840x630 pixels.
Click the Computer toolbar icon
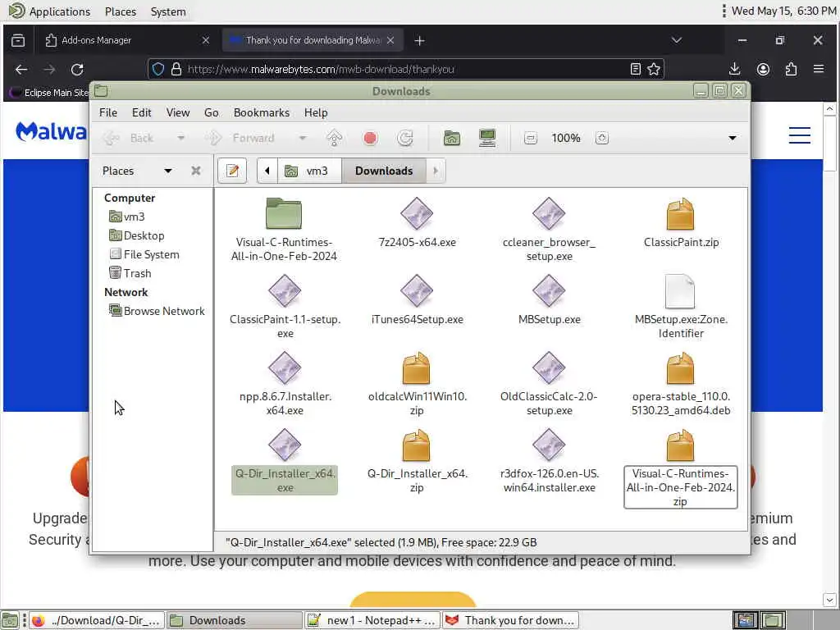pos(487,138)
